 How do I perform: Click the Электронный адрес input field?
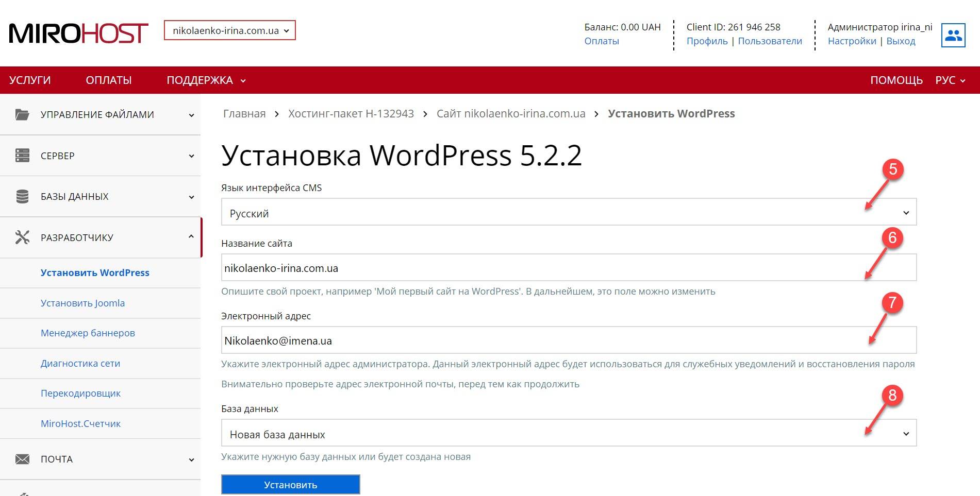tap(569, 340)
